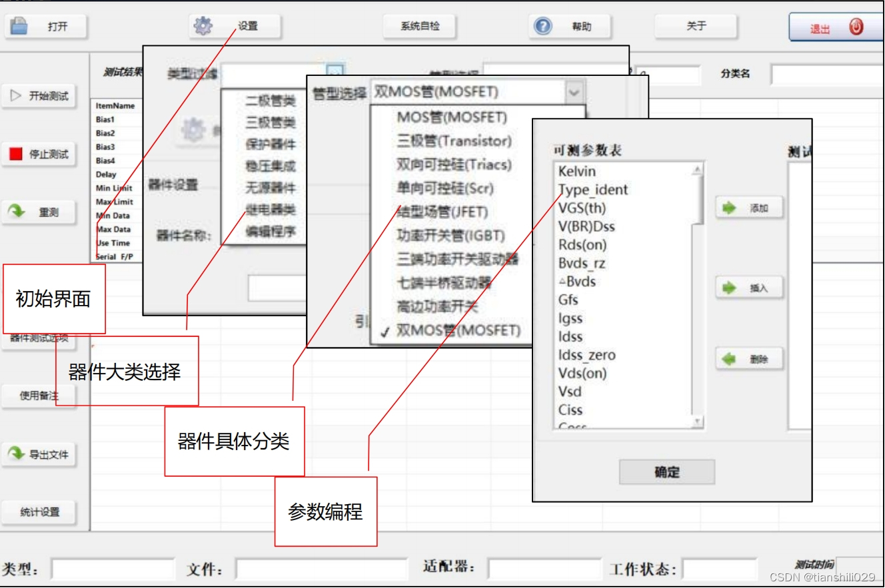Choose 功率开关管(IGBT) option
The width and height of the screenshot is (885, 588).
point(450,236)
